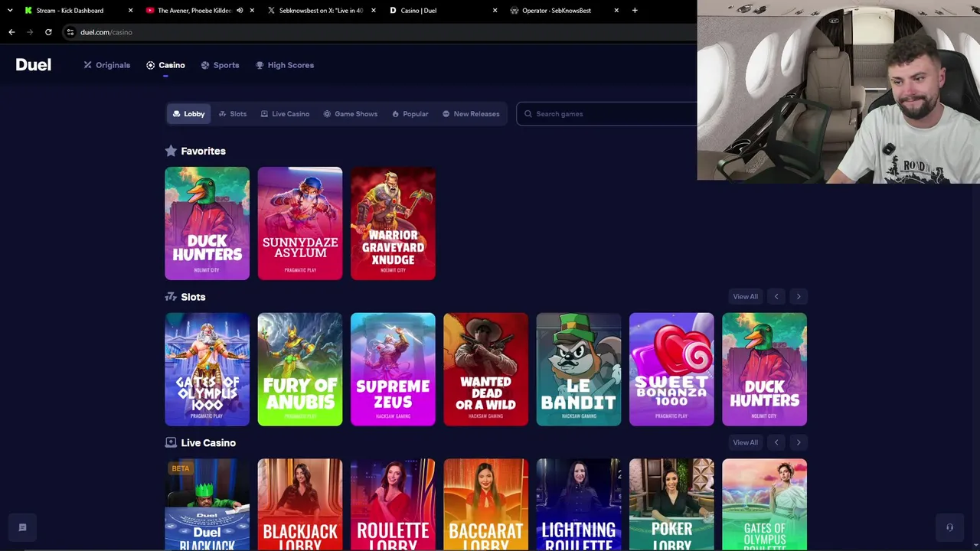Launch Duck Hunters from the Favorites row
Viewport: 980px width, 551px height.
[207, 223]
